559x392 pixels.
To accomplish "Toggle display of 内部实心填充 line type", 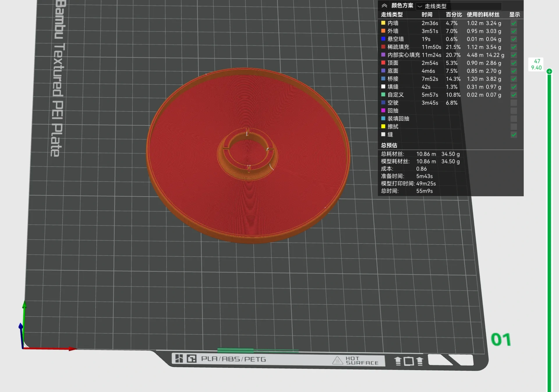I will [514, 55].
